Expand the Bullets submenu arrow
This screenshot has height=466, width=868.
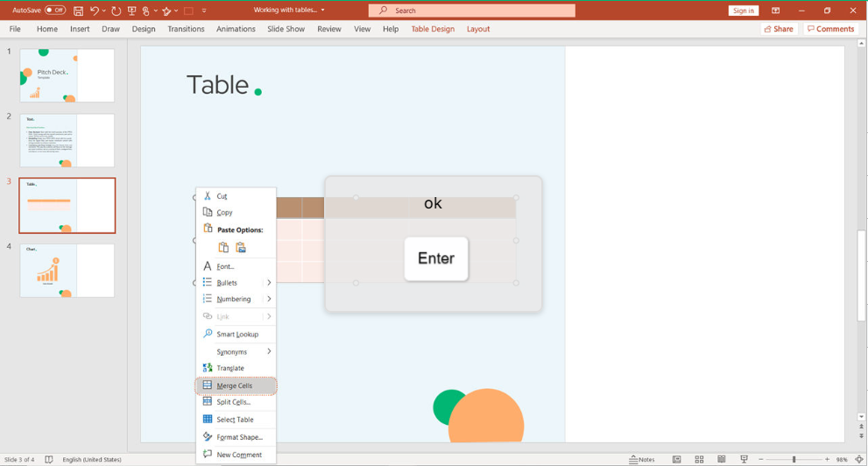click(269, 282)
